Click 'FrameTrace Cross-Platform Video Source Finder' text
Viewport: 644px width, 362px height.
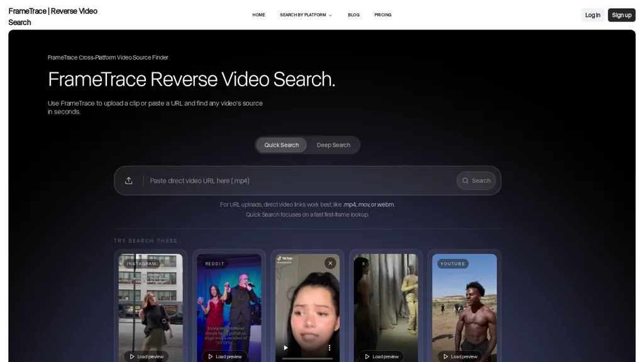coord(108,57)
